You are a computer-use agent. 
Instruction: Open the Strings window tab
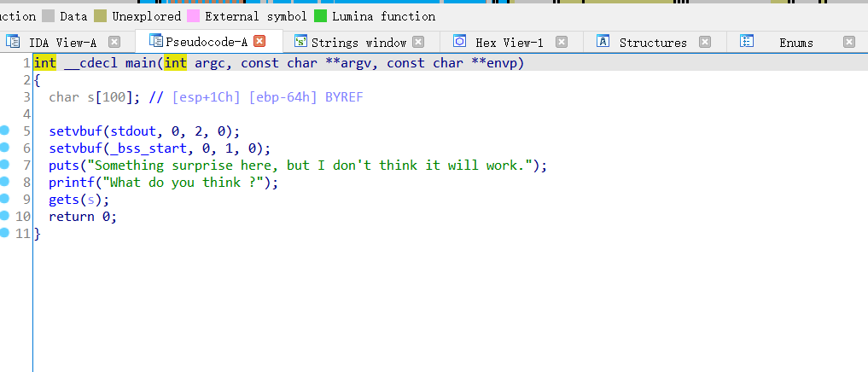(358, 43)
